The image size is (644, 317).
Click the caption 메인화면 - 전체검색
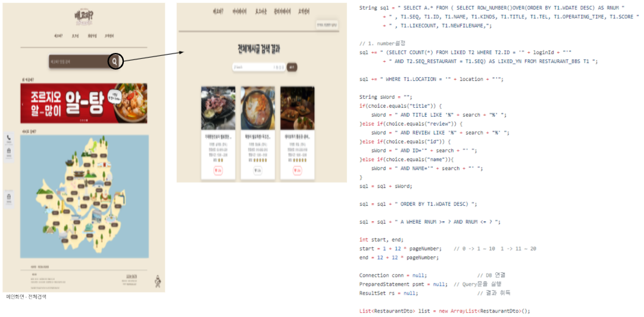pyautogui.click(x=26, y=296)
